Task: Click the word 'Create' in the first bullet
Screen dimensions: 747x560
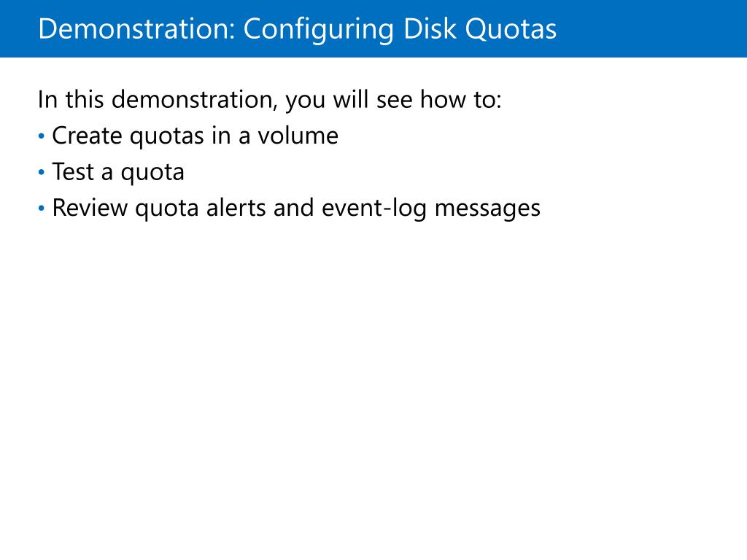Action: 88,136
